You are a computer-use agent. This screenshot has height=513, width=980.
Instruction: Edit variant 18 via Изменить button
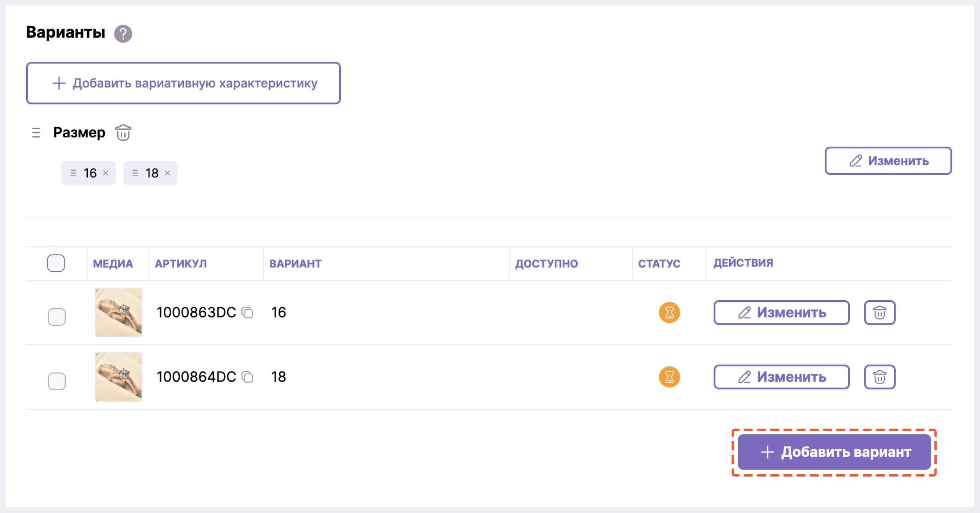point(781,377)
